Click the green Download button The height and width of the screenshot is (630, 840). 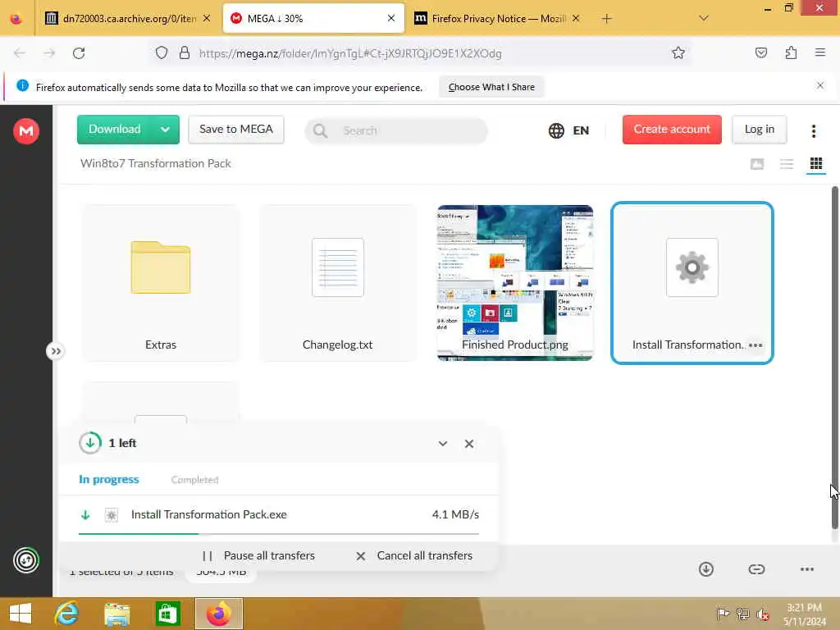(x=115, y=130)
